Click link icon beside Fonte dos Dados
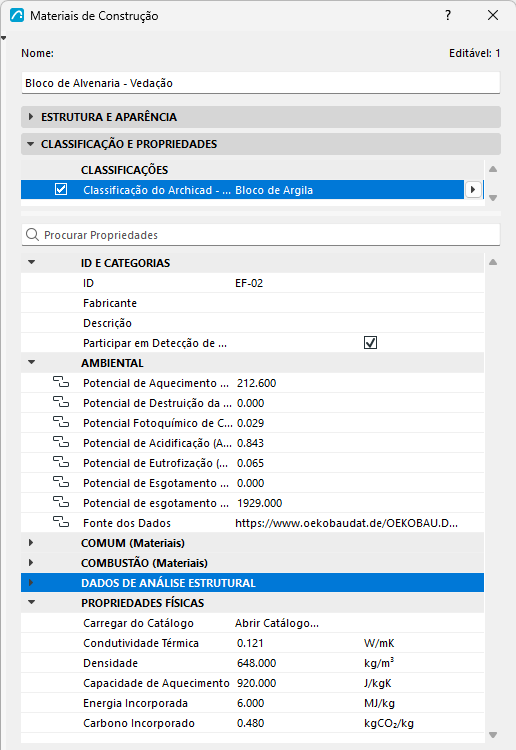 61,523
